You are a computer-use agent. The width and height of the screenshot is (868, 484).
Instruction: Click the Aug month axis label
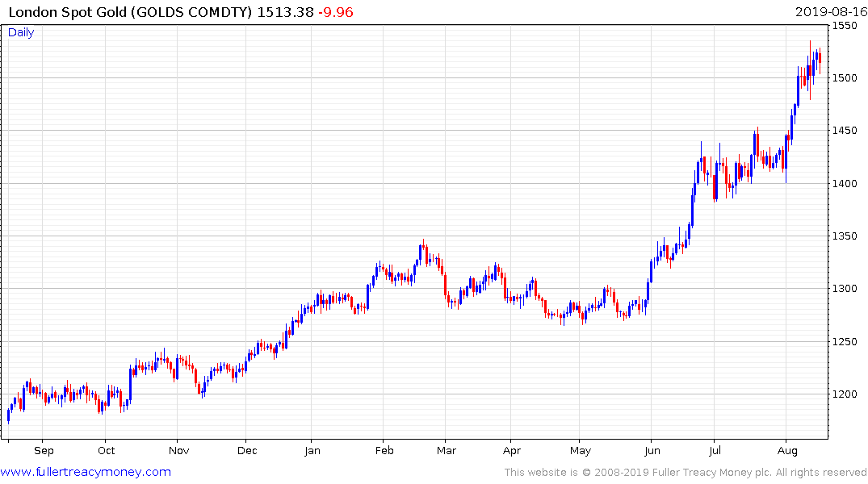coord(787,451)
